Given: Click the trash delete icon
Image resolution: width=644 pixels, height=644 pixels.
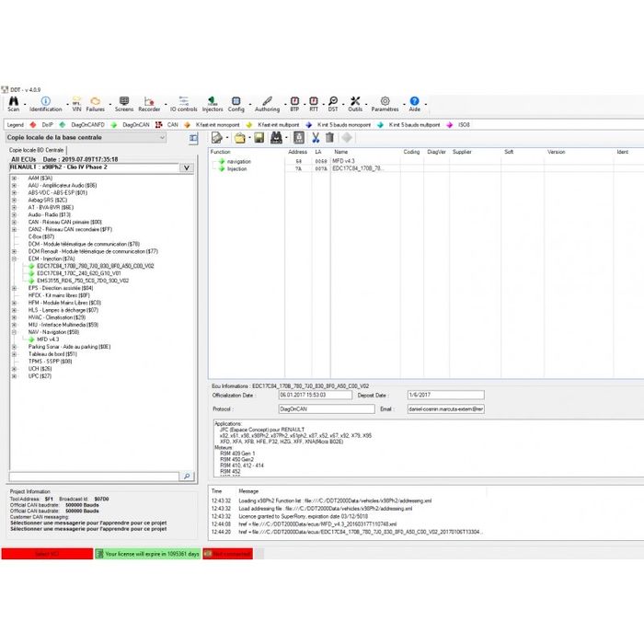Looking at the screenshot, I should pos(329,138).
